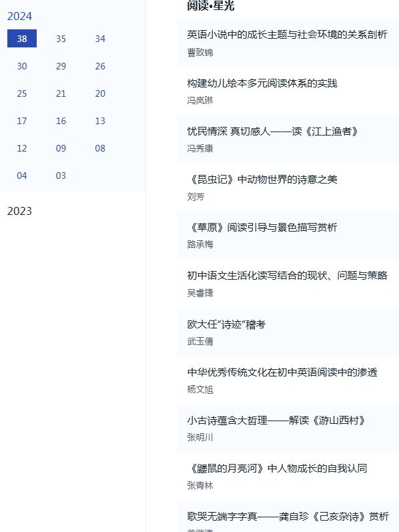399x532 pixels.
Task: Go to issue 03 of 2024
Action: 61,176
